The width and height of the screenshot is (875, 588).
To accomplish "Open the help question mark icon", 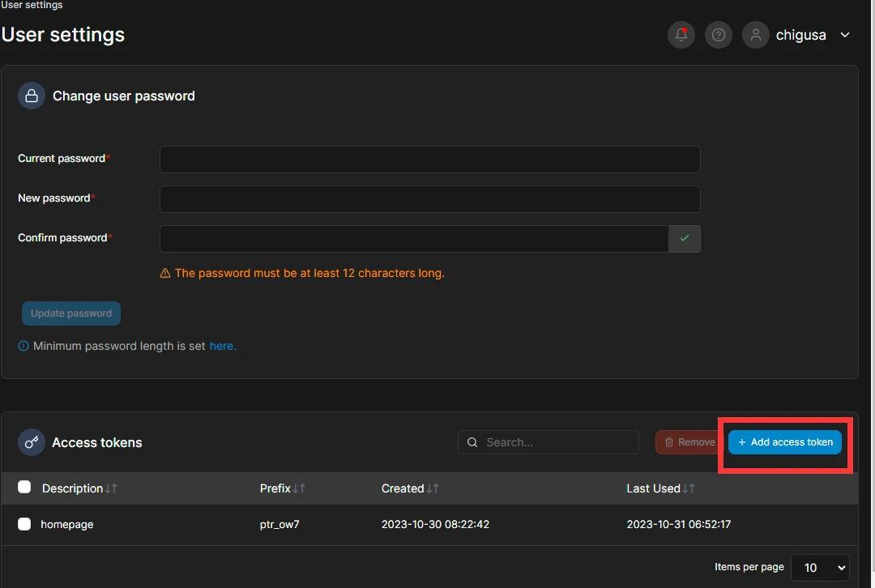I will point(718,35).
